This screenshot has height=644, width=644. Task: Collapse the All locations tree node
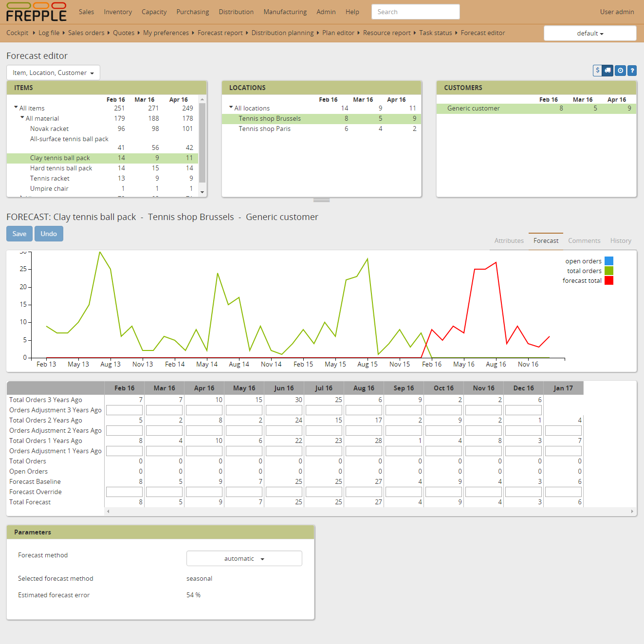tap(231, 108)
